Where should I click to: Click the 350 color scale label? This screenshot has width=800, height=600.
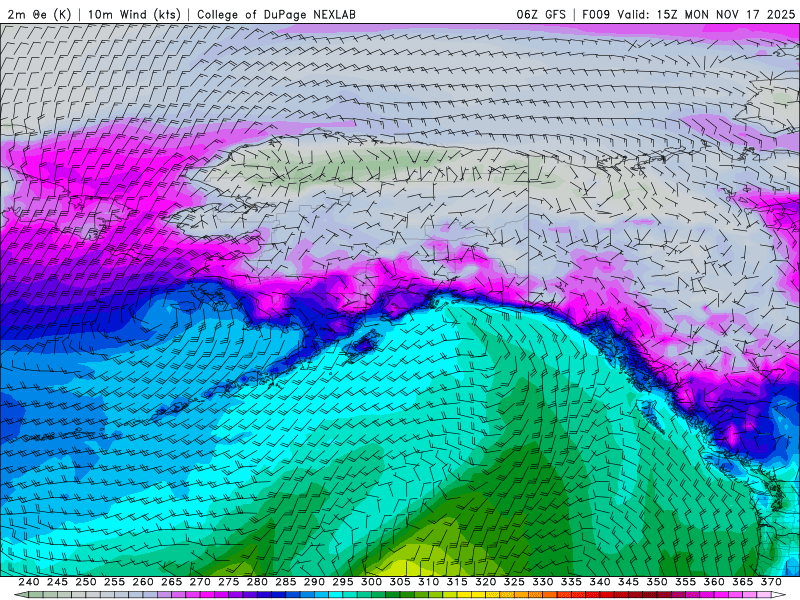click(x=657, y=582)
